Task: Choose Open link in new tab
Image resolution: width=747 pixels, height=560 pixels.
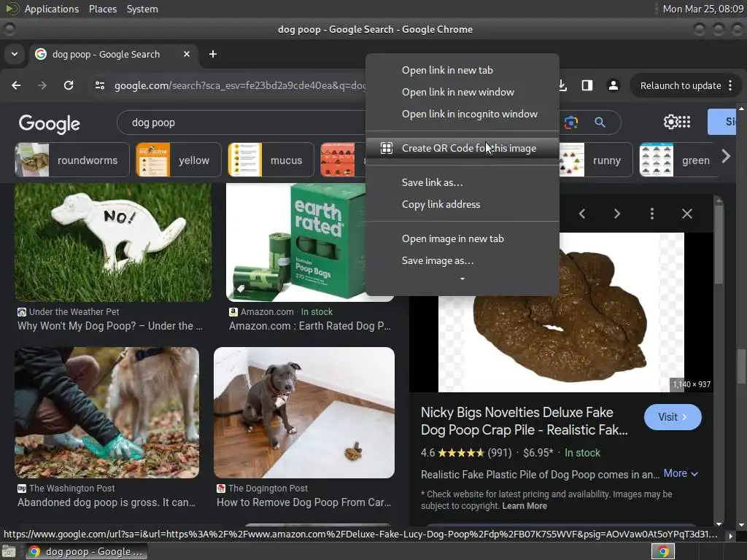Action: 447,70
